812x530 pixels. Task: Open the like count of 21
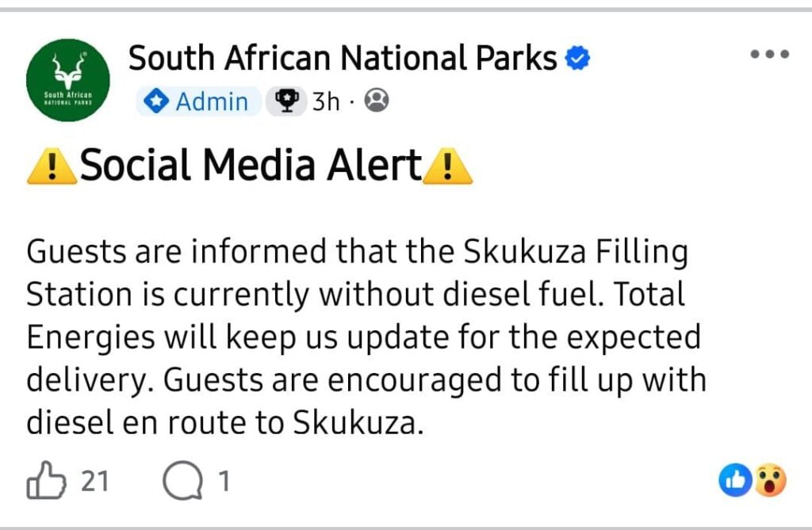click(95, 482)
